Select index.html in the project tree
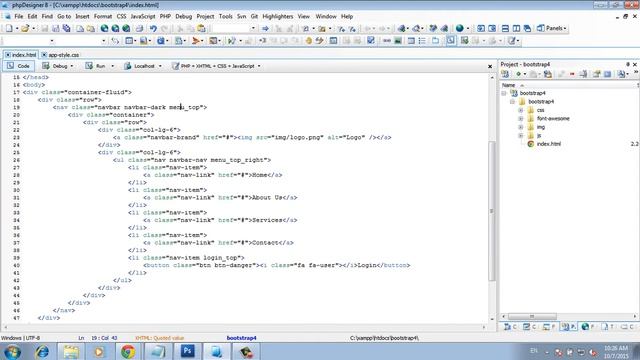 click(x=549, y=144)
